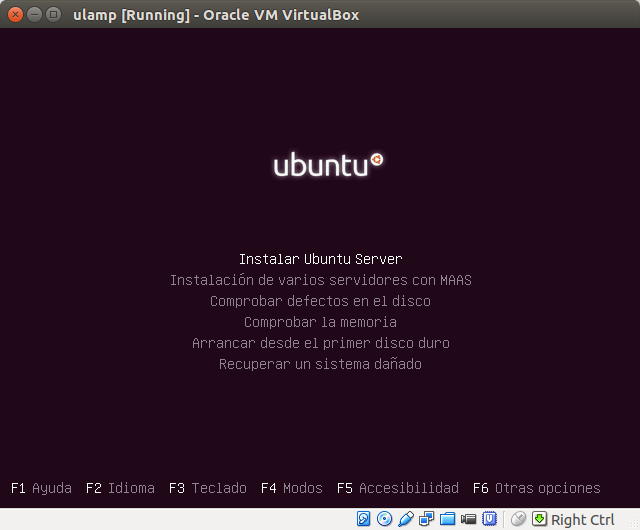Screen dimensions: 640x530
Task: Open F6 Otras opciones
Action: pyautogui.click(x=537, y=488)
